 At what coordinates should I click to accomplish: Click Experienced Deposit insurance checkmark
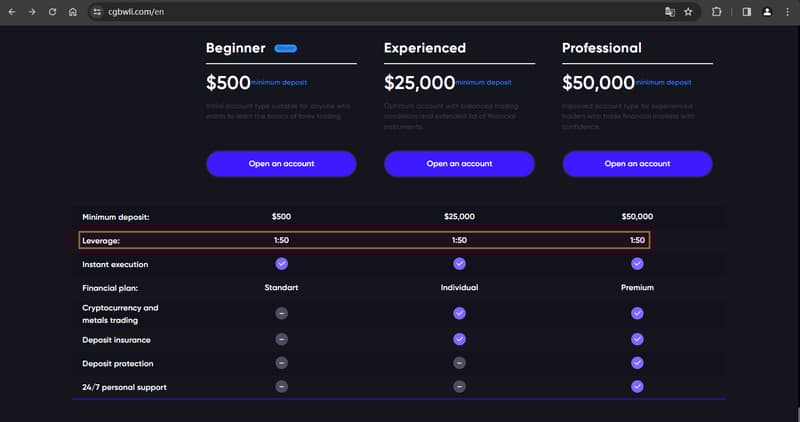(459, 339)
